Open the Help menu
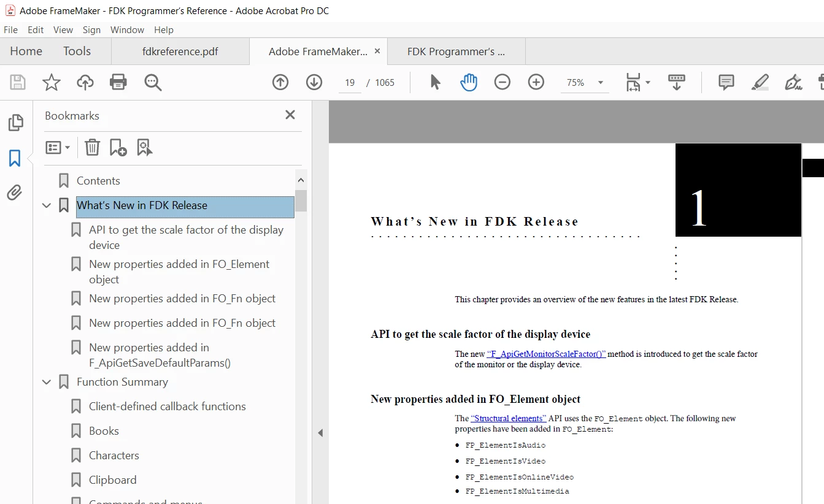The image size is (824, 504). [x=164, y=29]
